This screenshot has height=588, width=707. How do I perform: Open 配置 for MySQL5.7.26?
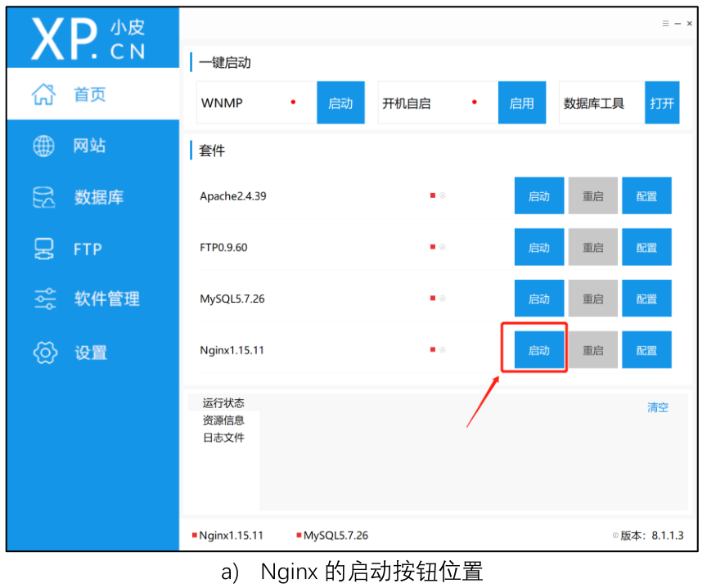tap(646, 298)
